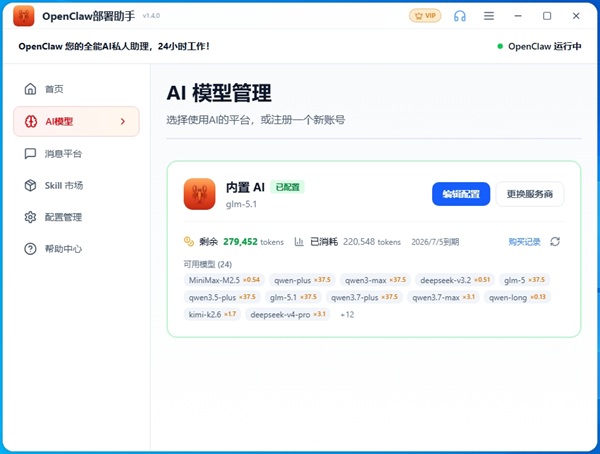
Task: Click the bar chart icon beside 已消耗
Action: [299, 242]
